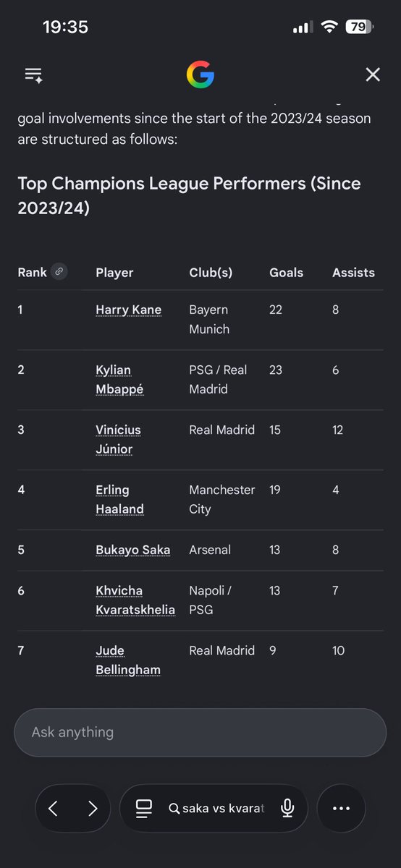
Task: Open the Vinícius Júnior link
Action: click(x=119, y=440)
